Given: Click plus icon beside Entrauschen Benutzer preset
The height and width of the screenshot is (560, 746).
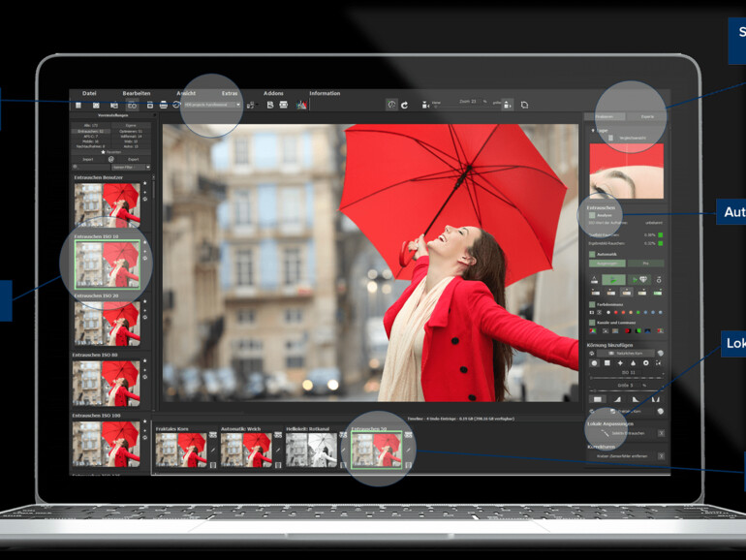Looking at the screenshot, I should (145, 192).
